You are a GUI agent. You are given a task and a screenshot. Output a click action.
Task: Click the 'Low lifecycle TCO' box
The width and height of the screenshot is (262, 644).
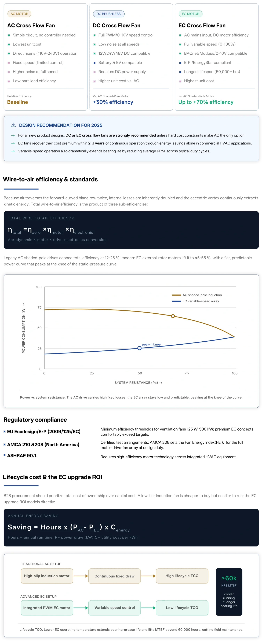point(182,608)
